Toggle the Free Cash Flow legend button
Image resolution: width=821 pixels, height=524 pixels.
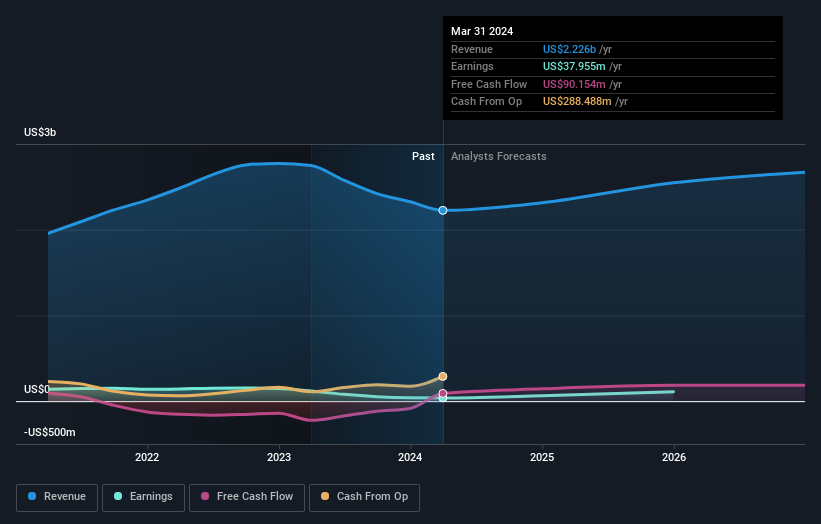247,497
